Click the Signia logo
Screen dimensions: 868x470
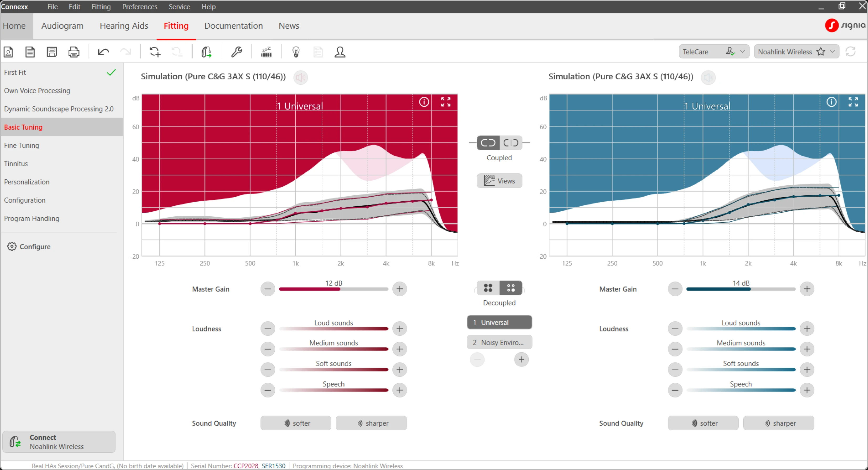845,25
